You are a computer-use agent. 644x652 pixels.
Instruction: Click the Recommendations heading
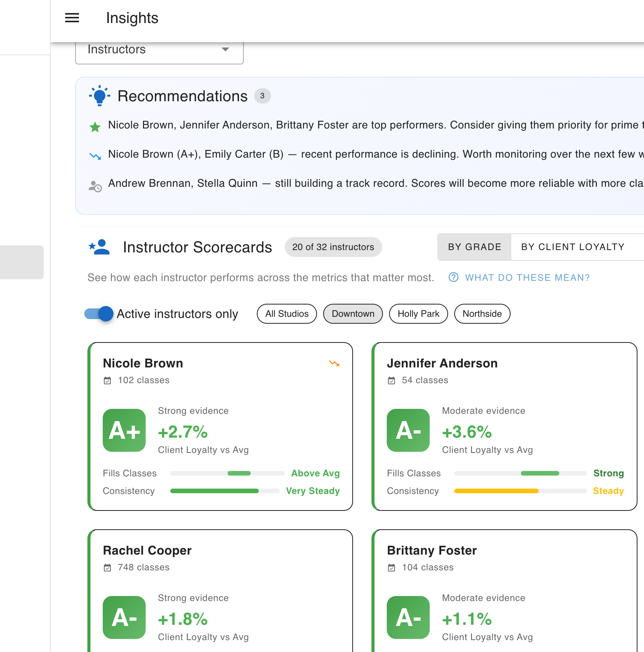coord(182,96)
